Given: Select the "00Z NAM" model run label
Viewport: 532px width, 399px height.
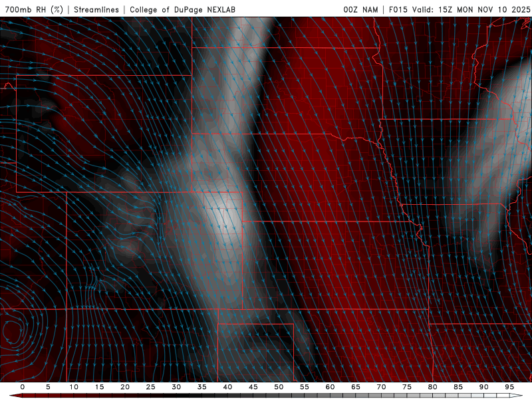Looking at the screenshot, I should [x=360, y=9].
